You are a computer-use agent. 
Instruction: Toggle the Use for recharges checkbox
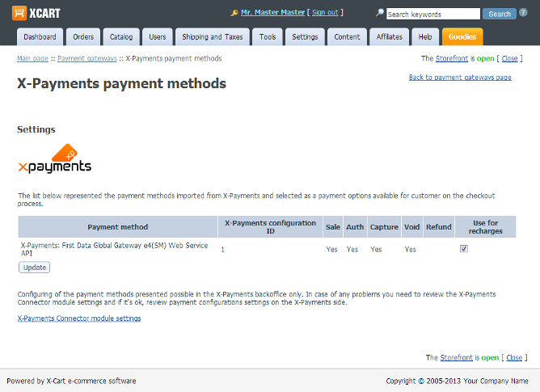point(463,249)
